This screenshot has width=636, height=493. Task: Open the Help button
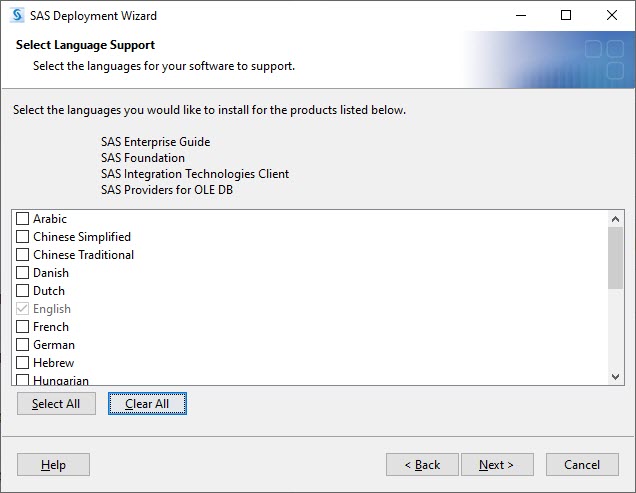pos(53,465)
